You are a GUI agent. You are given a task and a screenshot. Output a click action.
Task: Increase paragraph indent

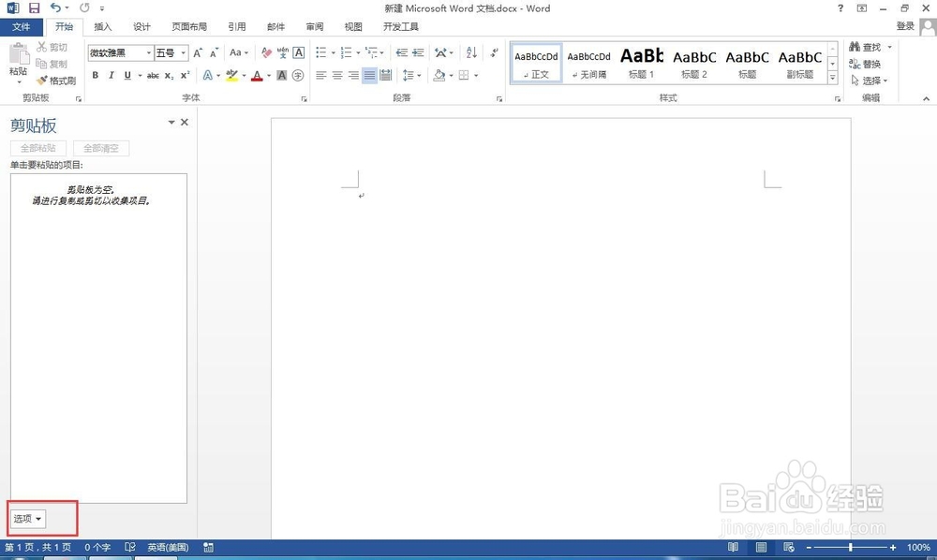(x=418, y=53)
